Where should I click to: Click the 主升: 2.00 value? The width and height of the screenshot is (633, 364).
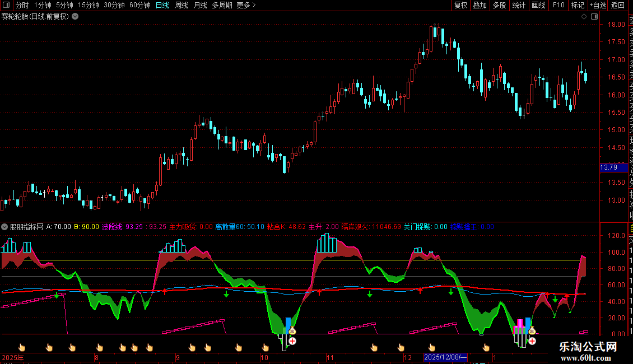[x=324, y=227]
